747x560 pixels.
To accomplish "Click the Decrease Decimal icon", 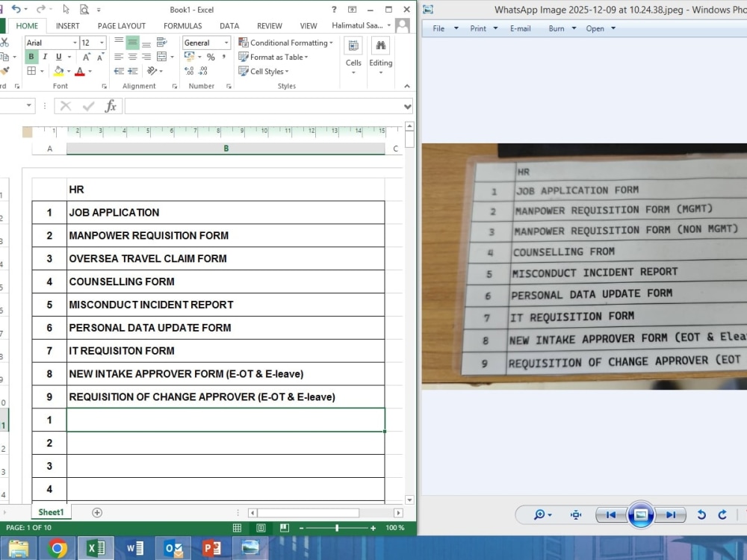I will pos(203,71).
